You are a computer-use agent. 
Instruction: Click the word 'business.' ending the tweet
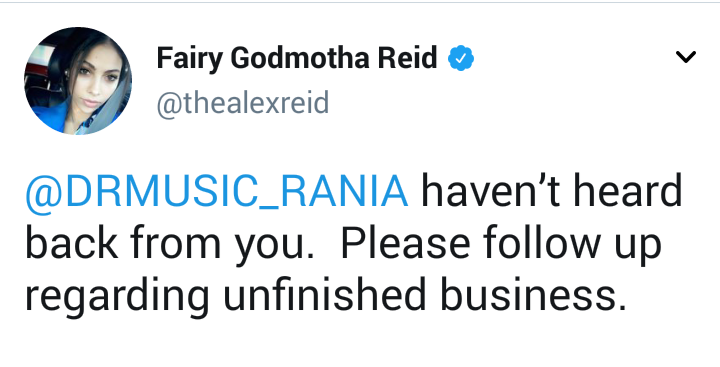(533, 294)
